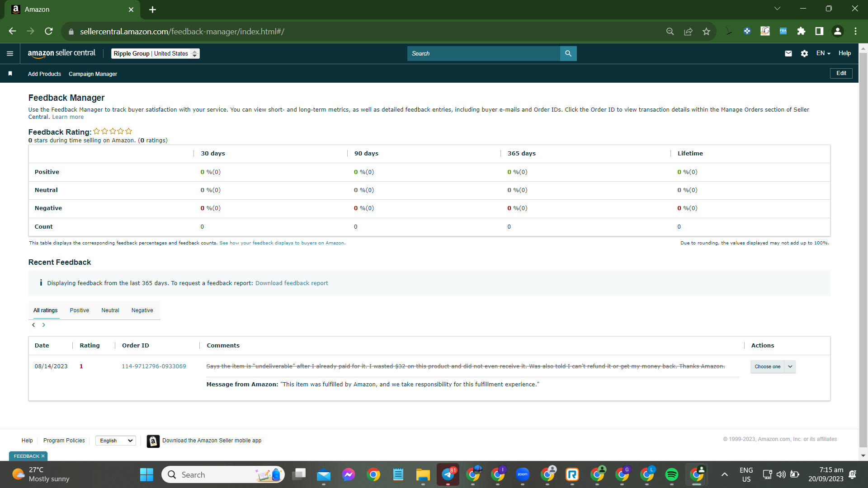Viewport: 868px width, 488px height.
Task: Open Add Products menu item
Action: (x=44, y=74)
